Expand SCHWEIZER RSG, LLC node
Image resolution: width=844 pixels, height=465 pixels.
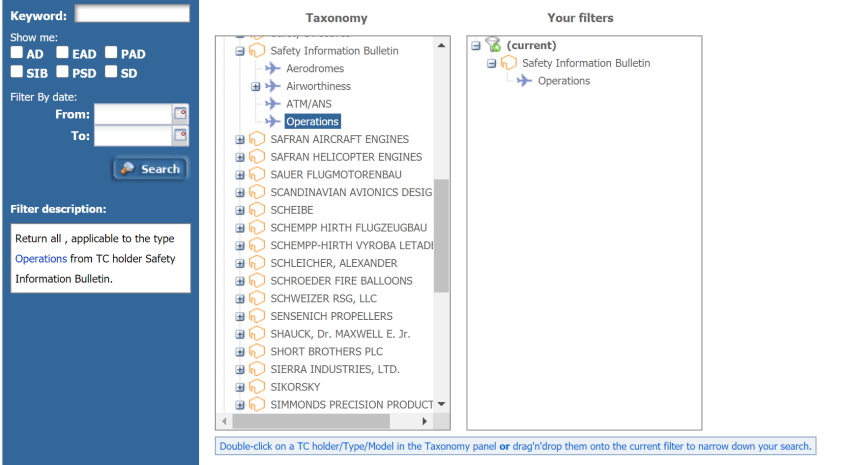tap(240, 299)
